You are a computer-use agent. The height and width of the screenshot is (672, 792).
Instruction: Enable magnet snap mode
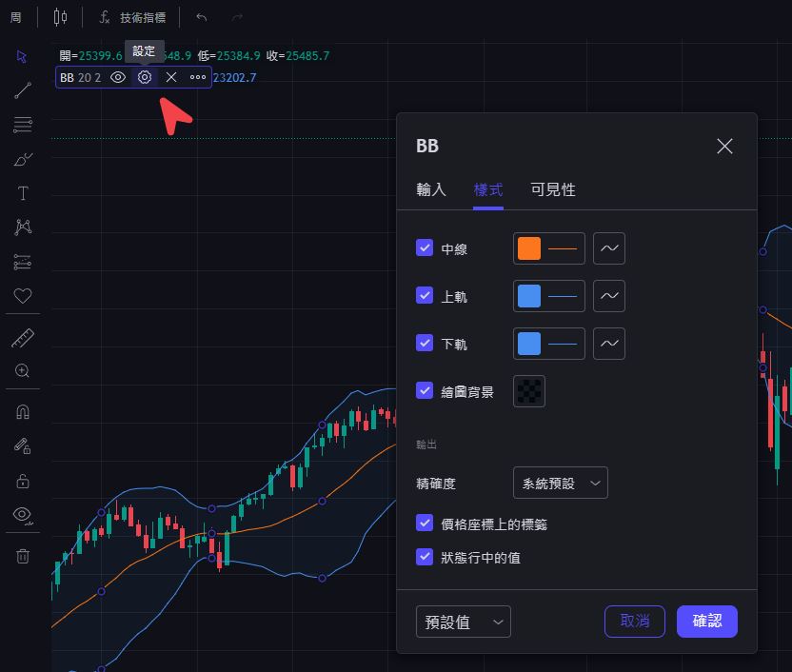(22, 411)
